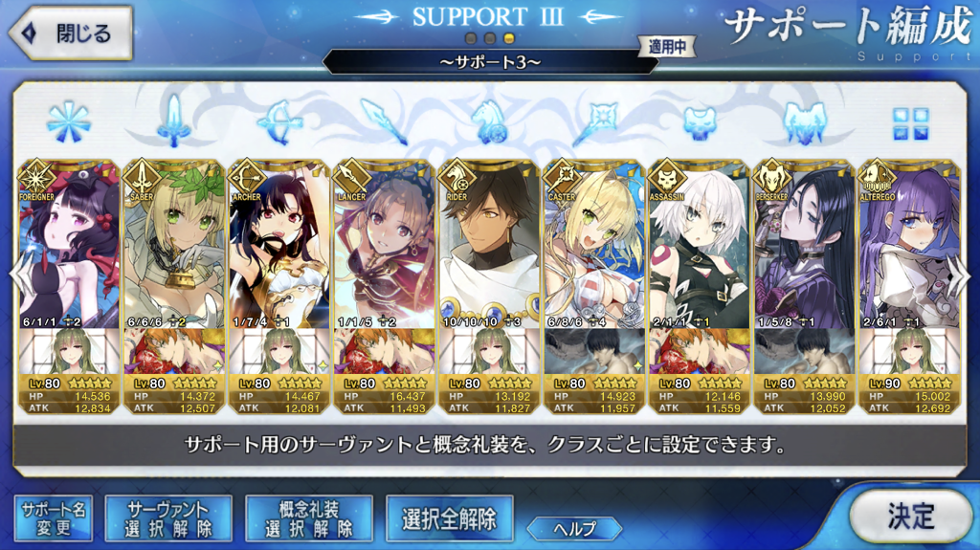980x550 pixels.
Task: Select the Archer class bow icon
Action: (279, 122)
